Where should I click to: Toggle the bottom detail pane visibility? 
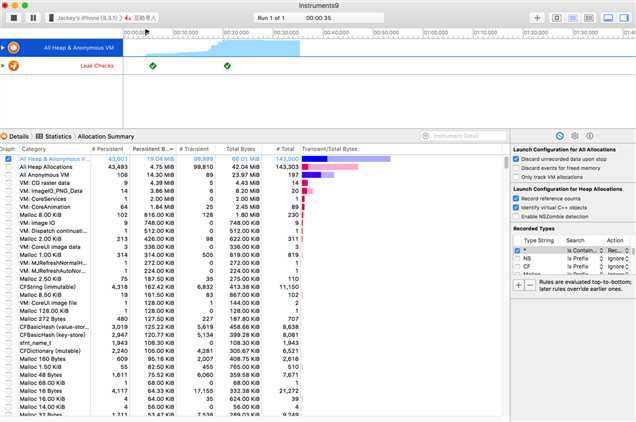608,18
